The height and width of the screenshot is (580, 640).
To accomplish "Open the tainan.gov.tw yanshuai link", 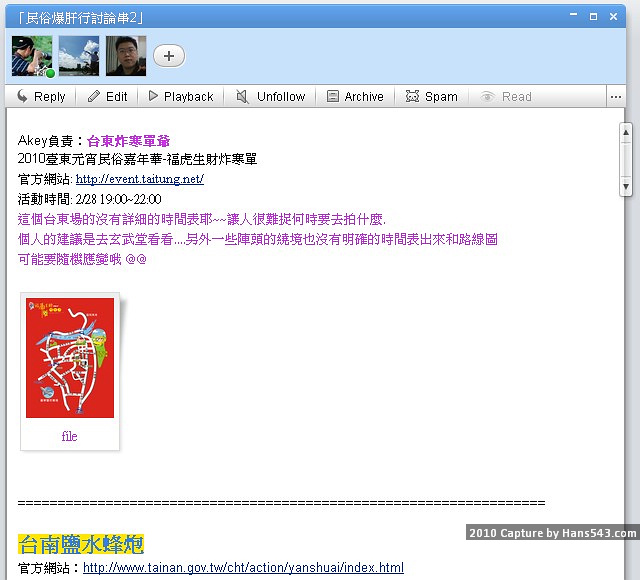I will point(243,568).
